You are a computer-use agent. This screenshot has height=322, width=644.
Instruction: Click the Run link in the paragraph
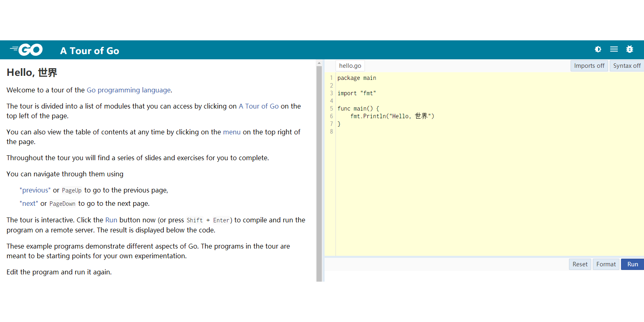click(111, 220)
